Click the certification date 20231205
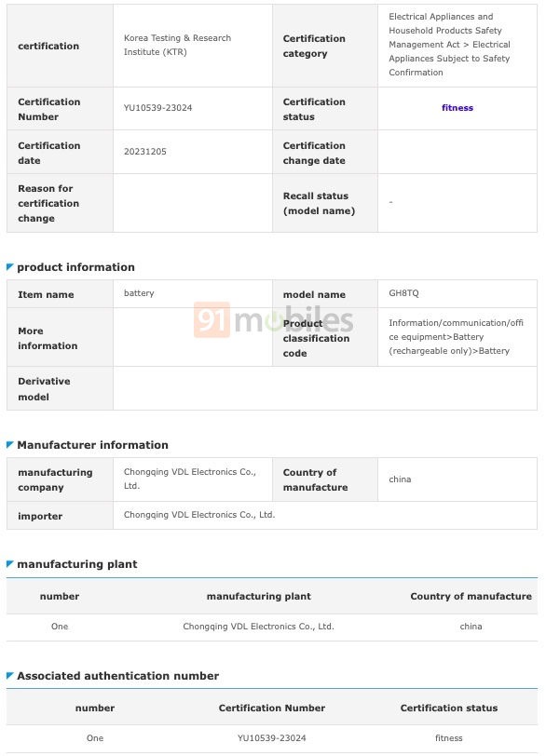Screen dimensions: 546x756 [145, 152]
